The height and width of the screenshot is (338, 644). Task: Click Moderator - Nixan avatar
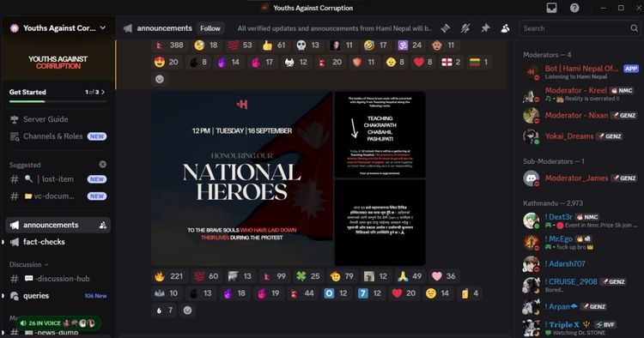point(531,116)
